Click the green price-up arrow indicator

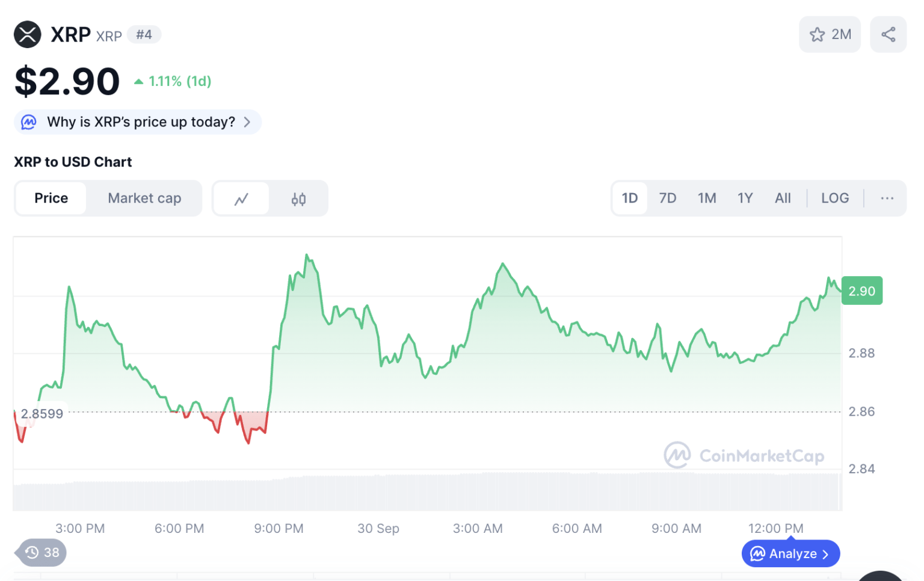pos(140,80)
